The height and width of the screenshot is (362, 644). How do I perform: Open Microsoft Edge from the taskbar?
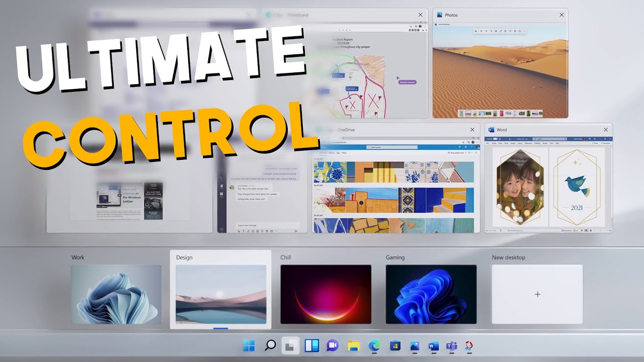point(374,345)
